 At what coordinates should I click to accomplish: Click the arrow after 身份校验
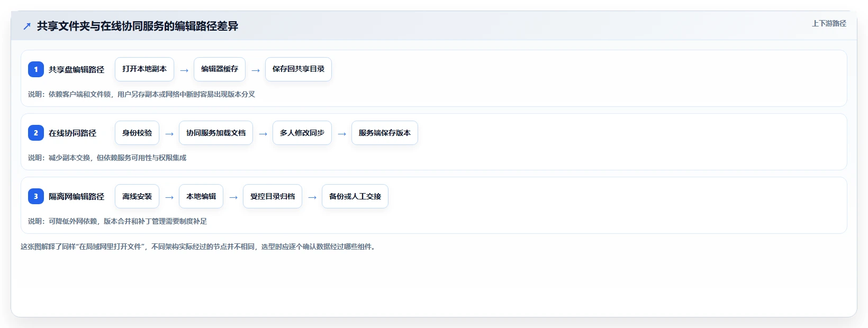(169, 134)
